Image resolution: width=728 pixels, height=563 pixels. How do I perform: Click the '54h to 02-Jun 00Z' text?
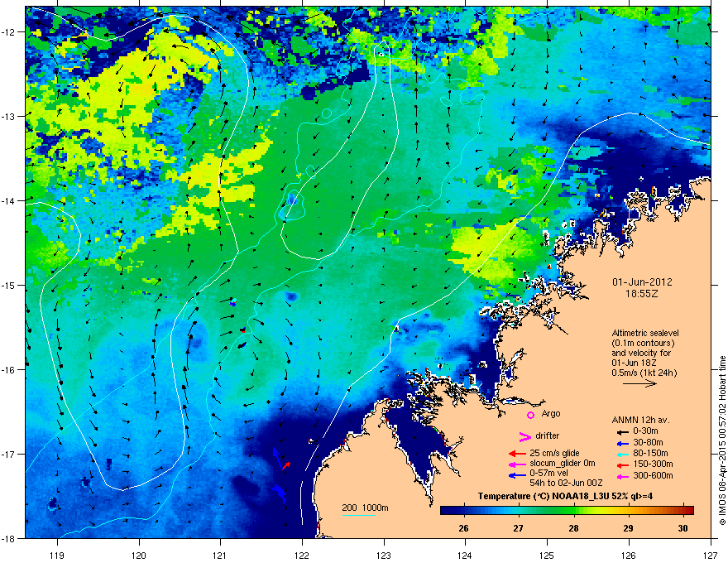click(x=566, y=483)
